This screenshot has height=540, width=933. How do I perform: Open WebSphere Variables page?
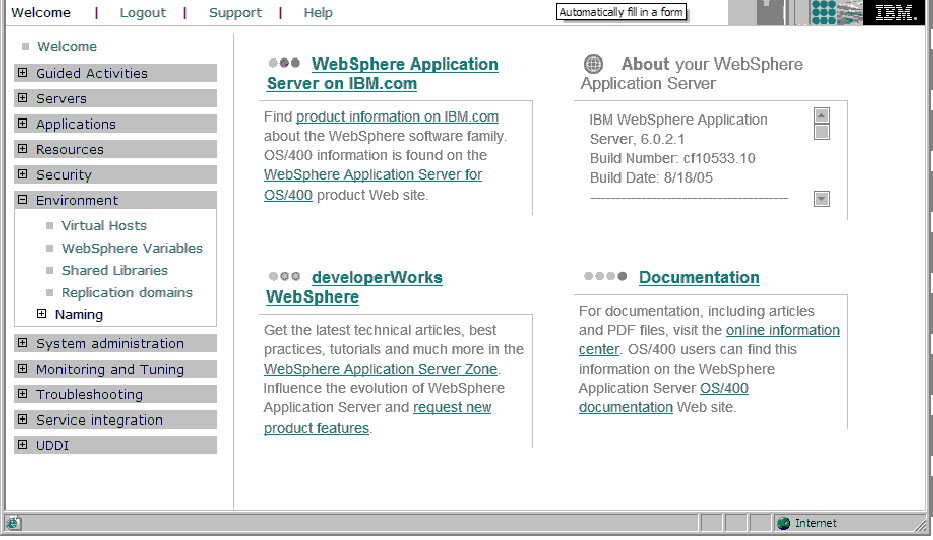tap(132, 248)
